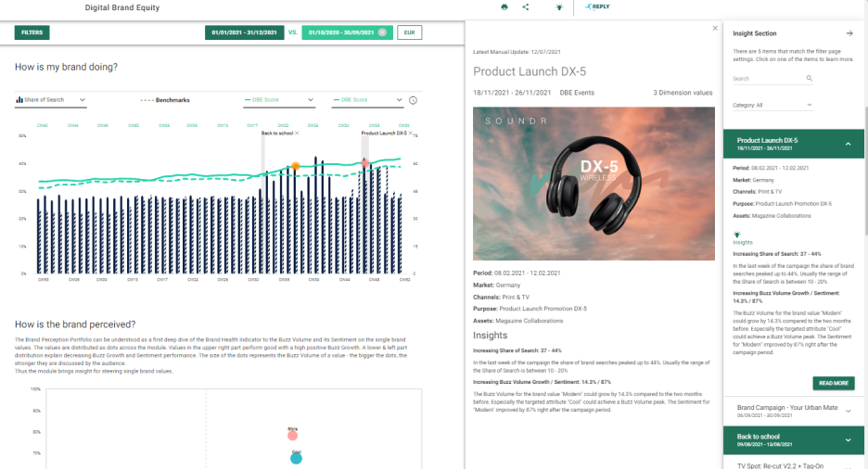
Task: Click the '3 Dimension values' label
Action: click(683, 93)
